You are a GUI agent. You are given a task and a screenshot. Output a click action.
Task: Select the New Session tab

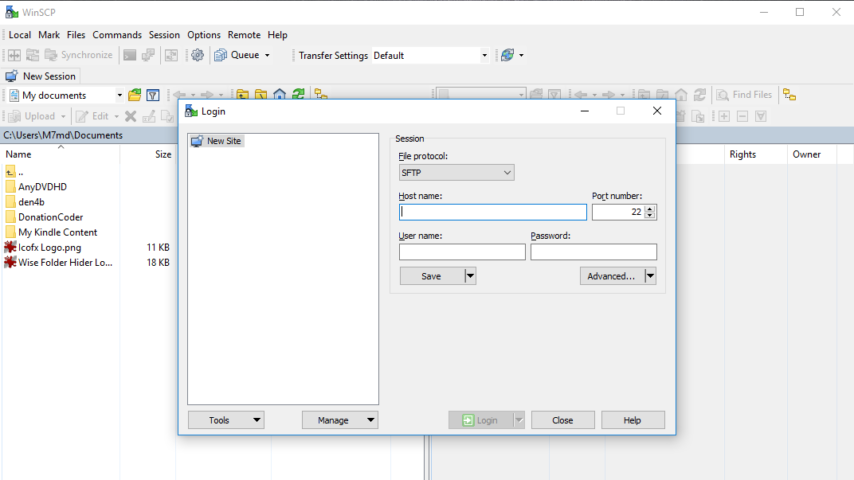coord(41,76)
